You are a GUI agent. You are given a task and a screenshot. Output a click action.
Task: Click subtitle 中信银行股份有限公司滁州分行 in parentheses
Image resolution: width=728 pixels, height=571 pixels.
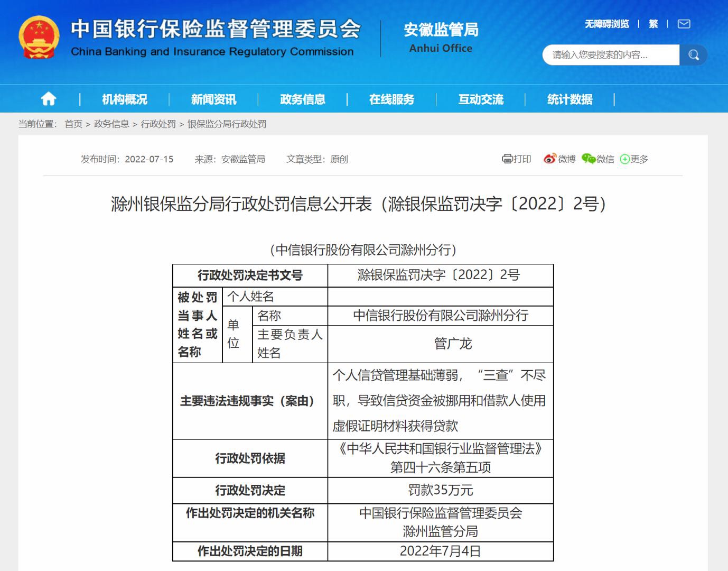[363, 250]
